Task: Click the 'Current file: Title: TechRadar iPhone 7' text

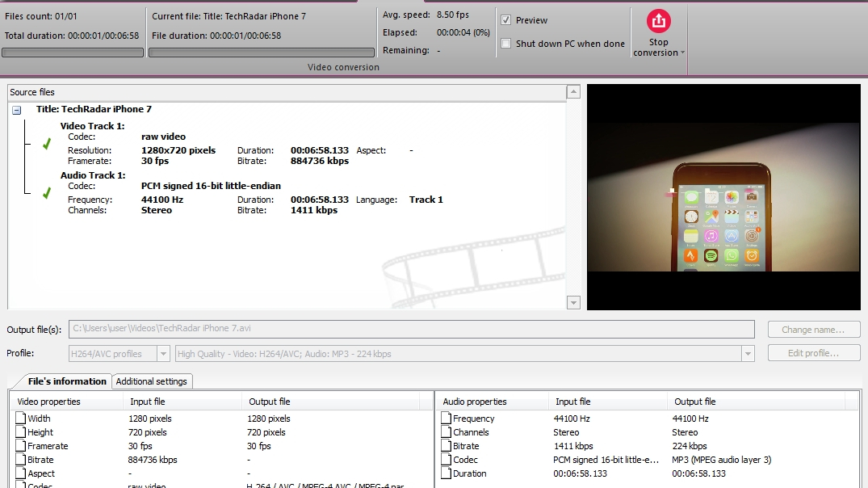Action: tap(229, 16)
